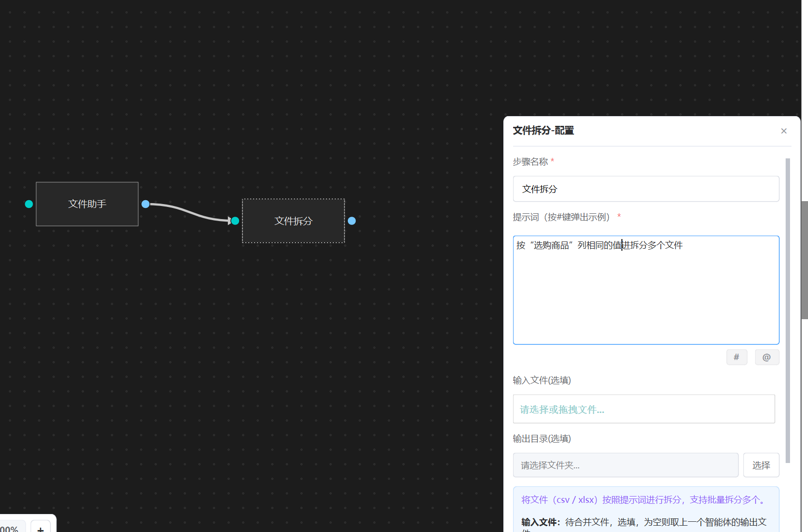Close the 文件拆分-配置 panel
Screen dimensions: 808x532
click(x=784, y=131)
